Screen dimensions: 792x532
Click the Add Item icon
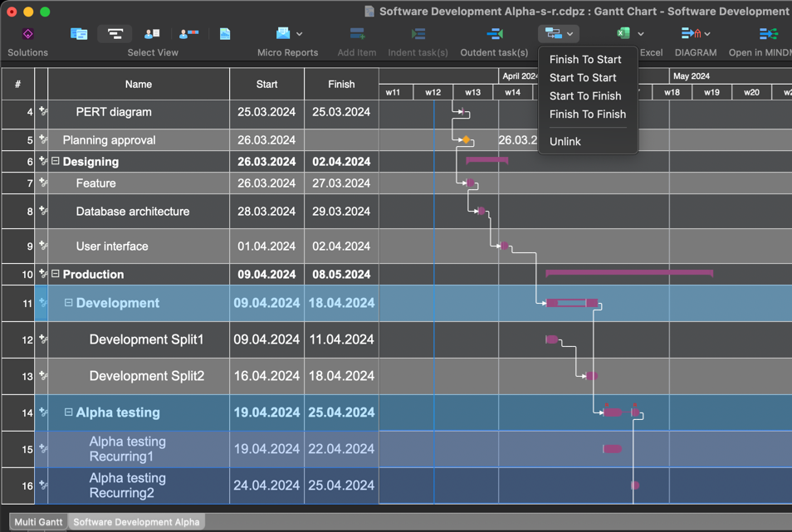tap(357, 34)
